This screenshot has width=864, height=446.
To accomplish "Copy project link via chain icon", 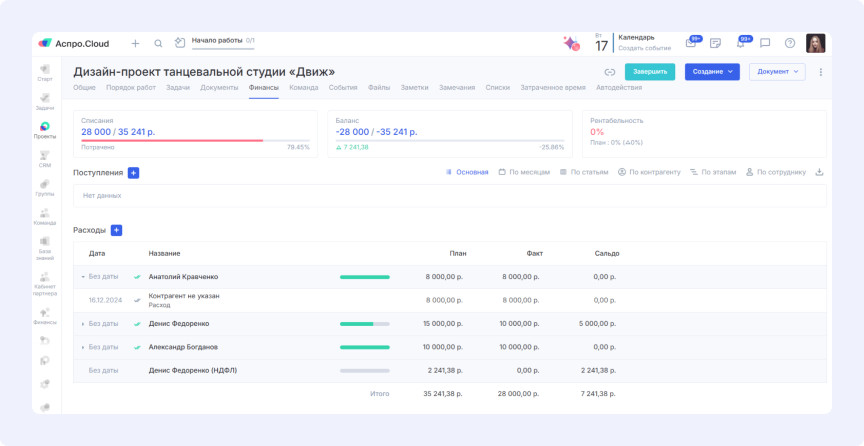I will coord(609,72).
